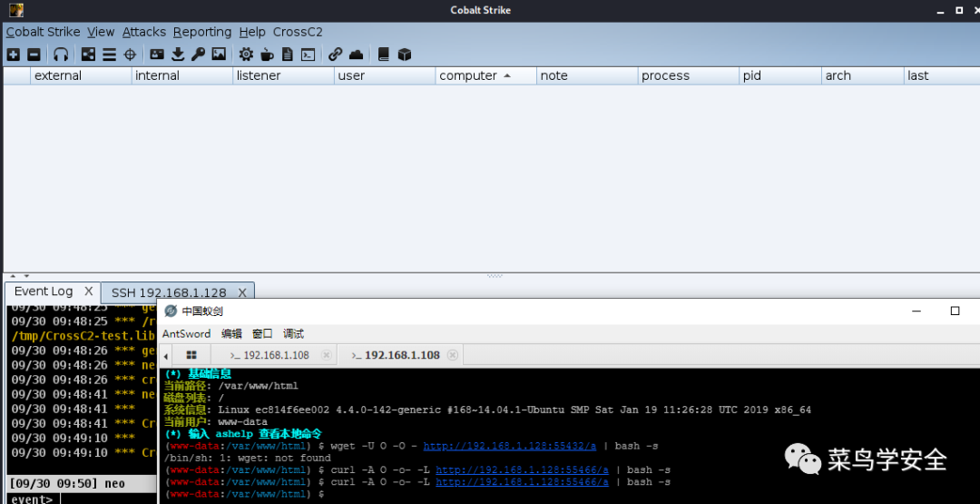Sort sessions by the pid column
980x504 pixels.
[780, 75]
